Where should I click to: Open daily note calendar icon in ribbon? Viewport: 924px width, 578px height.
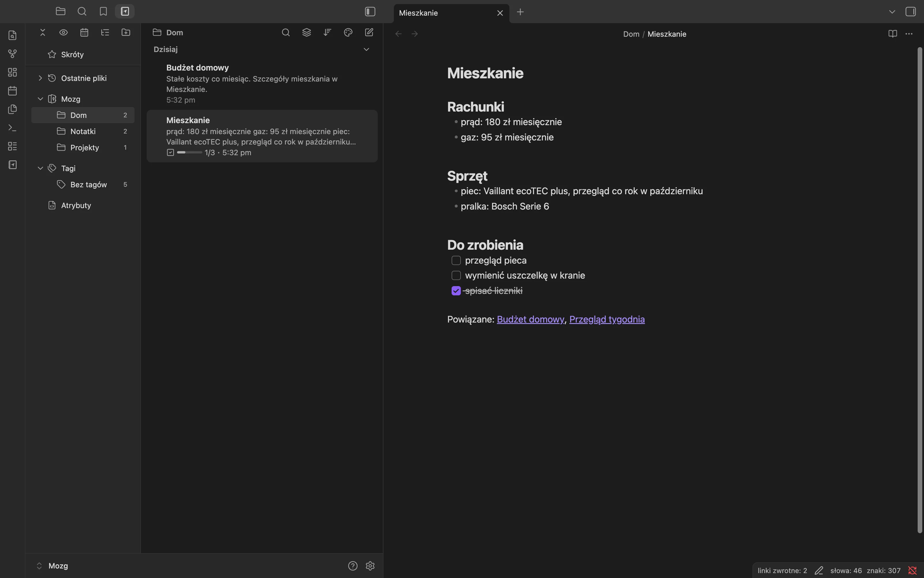coord(13,91)
